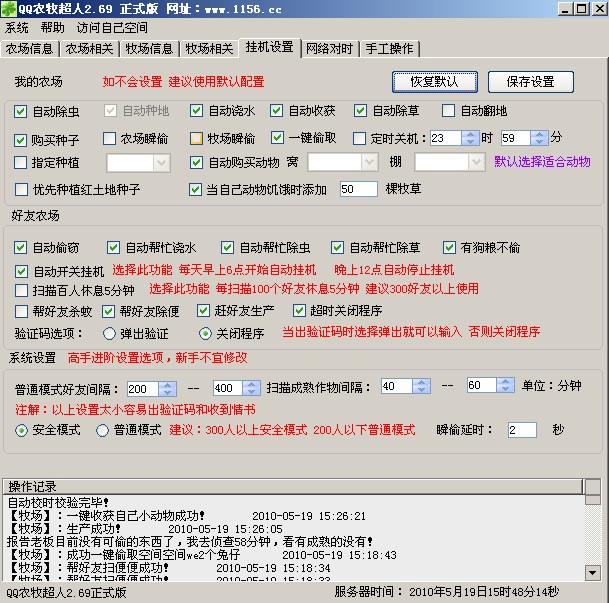Viewport: 609px width, 603px height.
Task: Open the 棚 animal dropdown
Action: 476,162
